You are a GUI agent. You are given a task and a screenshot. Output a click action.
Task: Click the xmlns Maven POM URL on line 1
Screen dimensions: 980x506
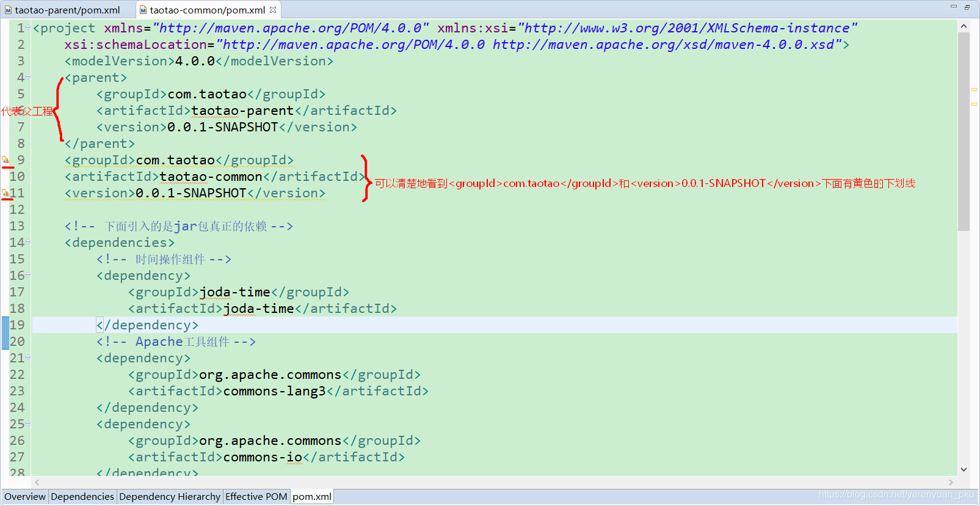(291, 28)
